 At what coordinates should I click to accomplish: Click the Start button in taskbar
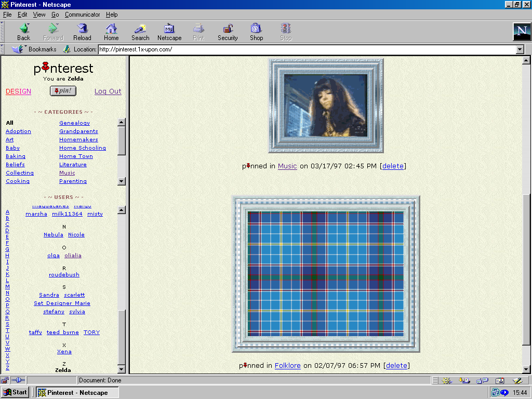tap(15, 392)
